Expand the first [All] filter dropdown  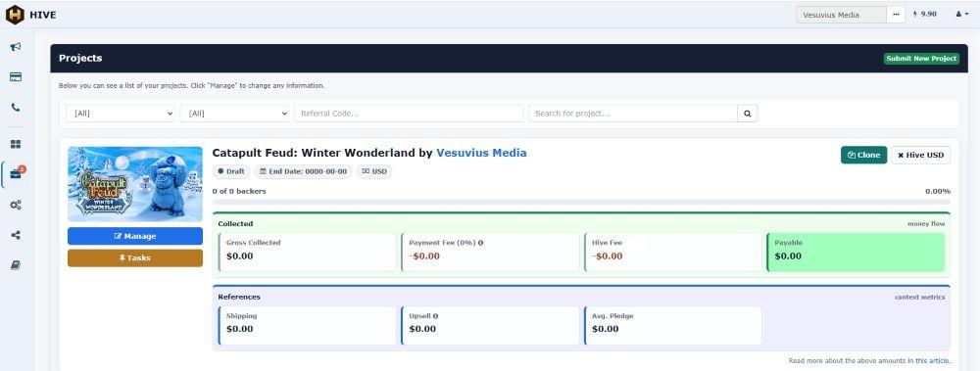[x=121, y=114]
